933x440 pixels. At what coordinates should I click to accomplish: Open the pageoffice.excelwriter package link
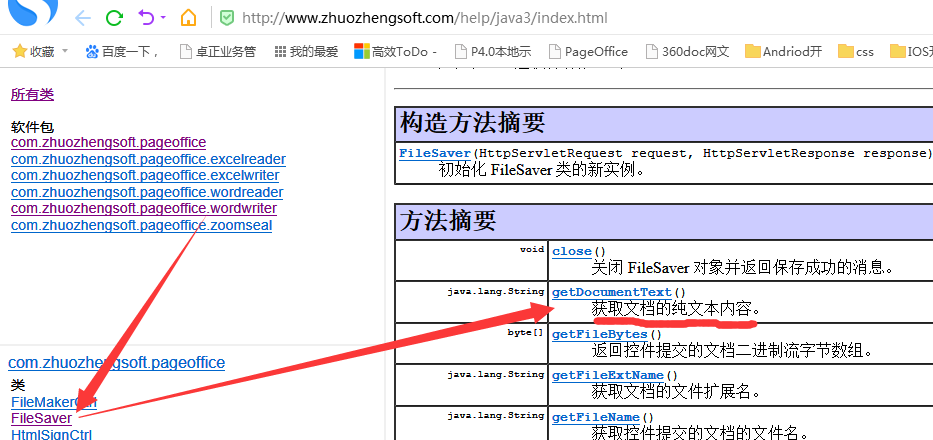click(145, 176)
